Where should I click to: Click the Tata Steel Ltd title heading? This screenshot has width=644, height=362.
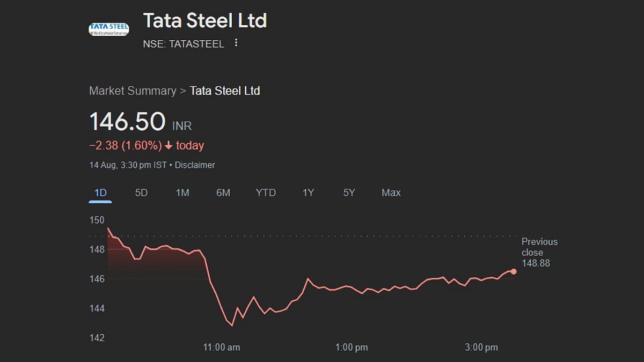tap(205, 21)
